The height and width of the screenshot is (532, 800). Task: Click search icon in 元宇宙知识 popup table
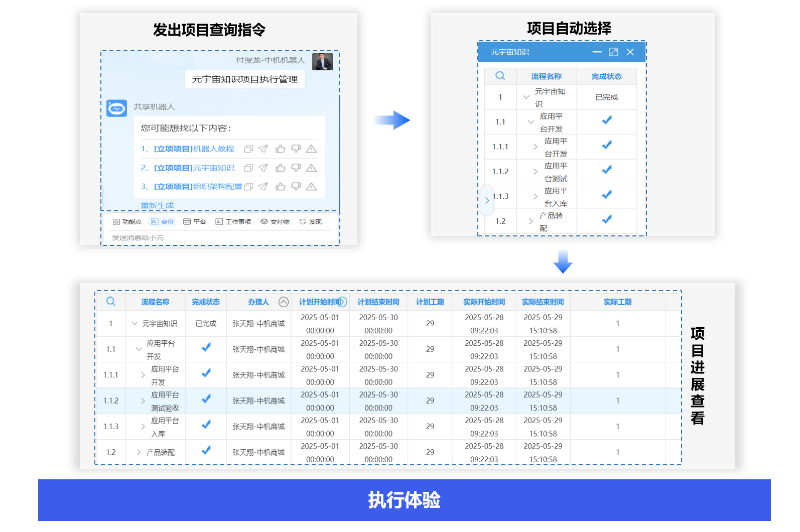pos(500,76)
